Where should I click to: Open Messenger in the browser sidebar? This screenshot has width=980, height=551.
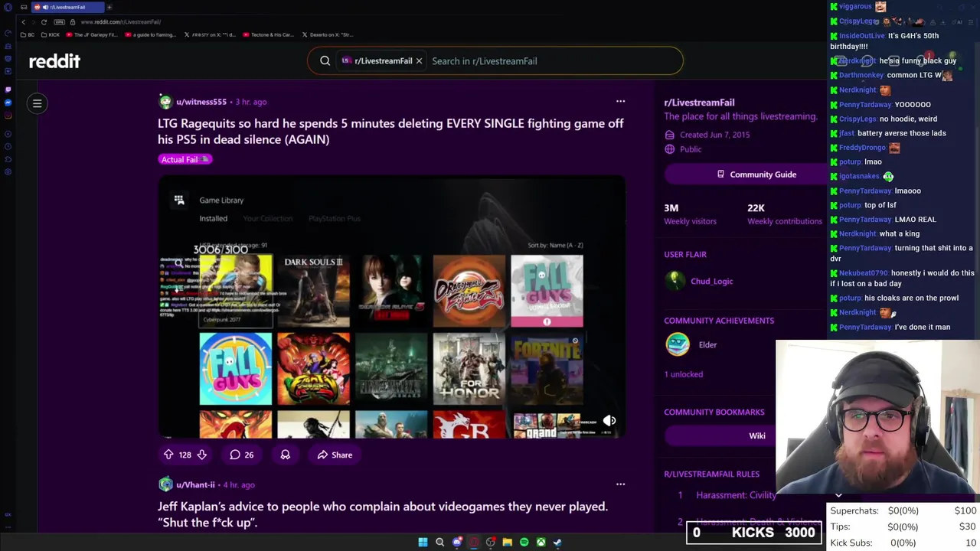(x=8, y=102)
